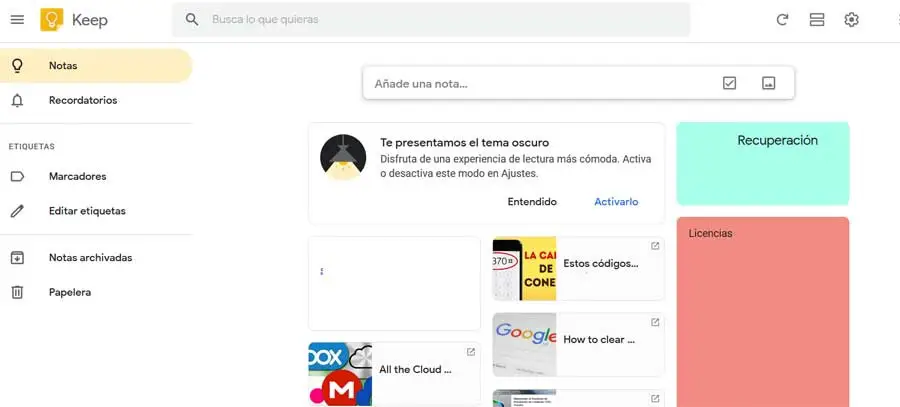Click the Recordatorios bell icon
The image size is (900, 407).
[17, 100]
